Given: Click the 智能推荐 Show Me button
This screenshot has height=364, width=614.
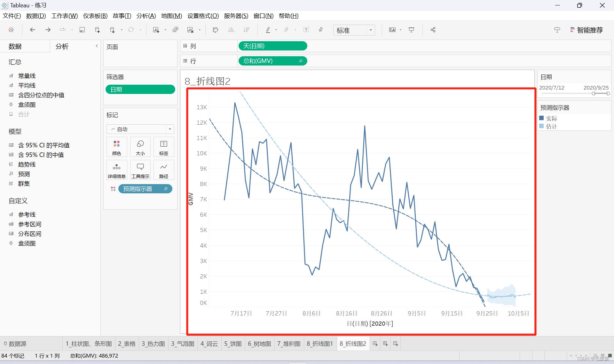Looking at the screenshot, I should (x=586, y=30).
